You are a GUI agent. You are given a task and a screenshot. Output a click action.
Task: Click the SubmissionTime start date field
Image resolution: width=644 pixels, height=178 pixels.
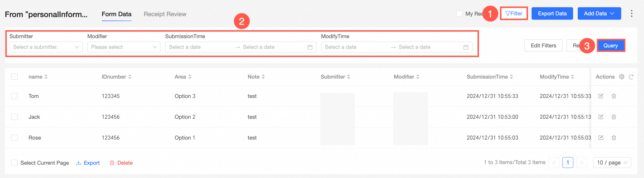(199, 47)
